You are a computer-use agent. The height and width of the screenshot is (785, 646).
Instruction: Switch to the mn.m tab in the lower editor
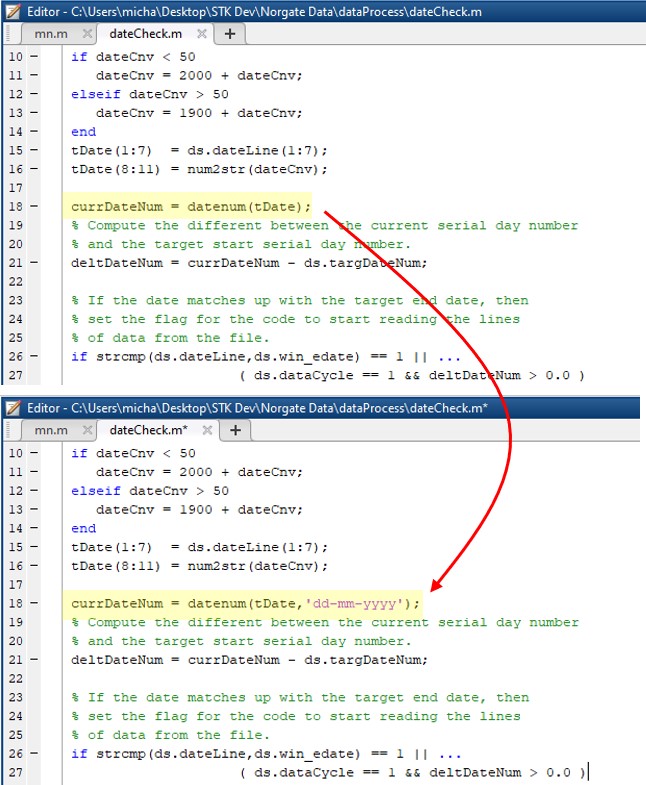pos(52,431)
